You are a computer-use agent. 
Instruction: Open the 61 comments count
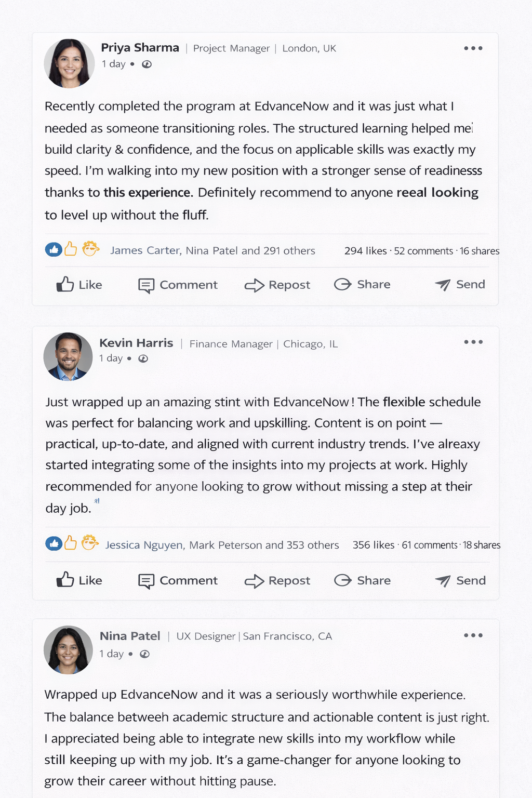[430, 545]
